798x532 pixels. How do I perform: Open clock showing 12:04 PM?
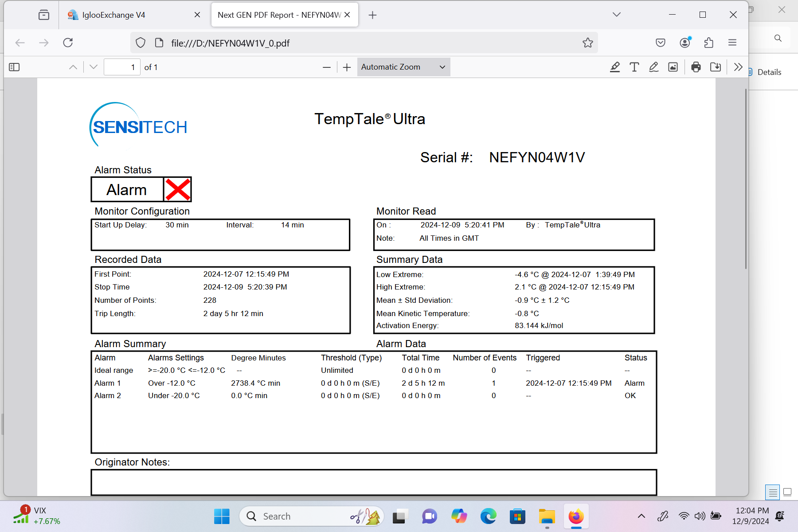point(751,516)
